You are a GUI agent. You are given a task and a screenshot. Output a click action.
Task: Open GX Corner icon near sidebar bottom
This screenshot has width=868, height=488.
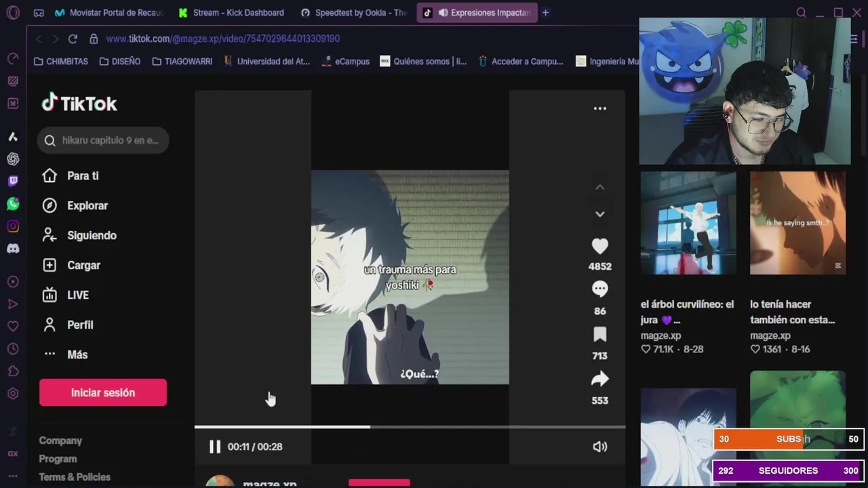13,453
